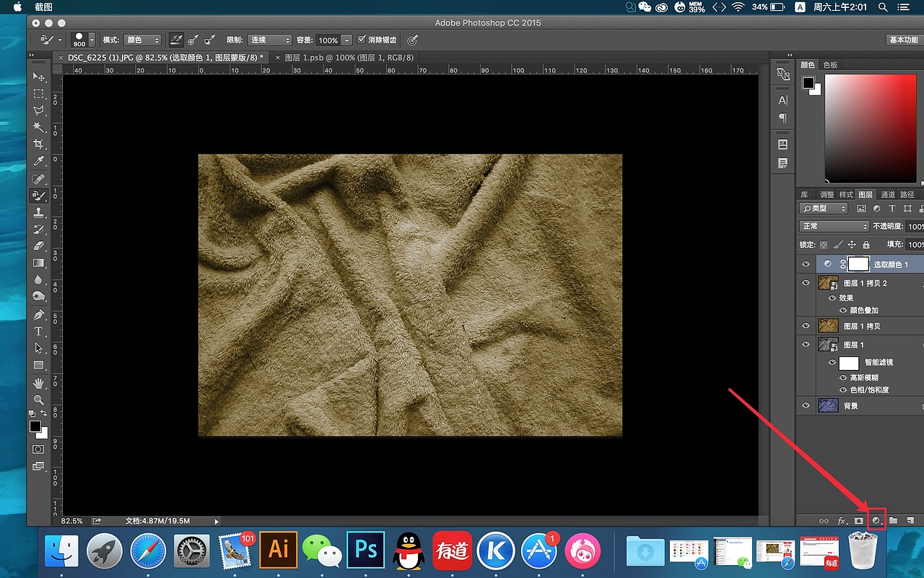The width and height of the screenshot is (924, 578).
Task: Hide the 选取颜色 1 adjustment layer
Action: pyautogui.click(x=806, y=264)
